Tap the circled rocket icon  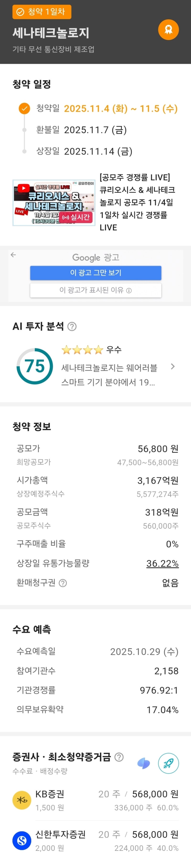click(x=168, y=763)
